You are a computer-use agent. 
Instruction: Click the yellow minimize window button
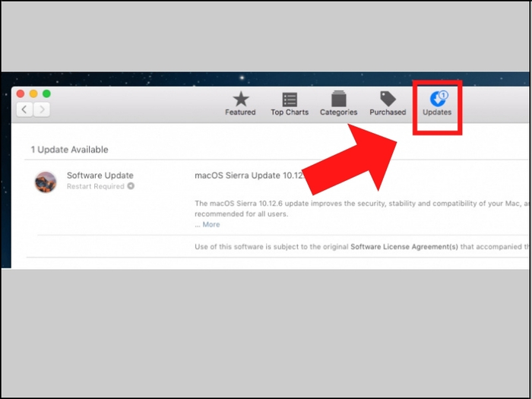tap(33, 93)
